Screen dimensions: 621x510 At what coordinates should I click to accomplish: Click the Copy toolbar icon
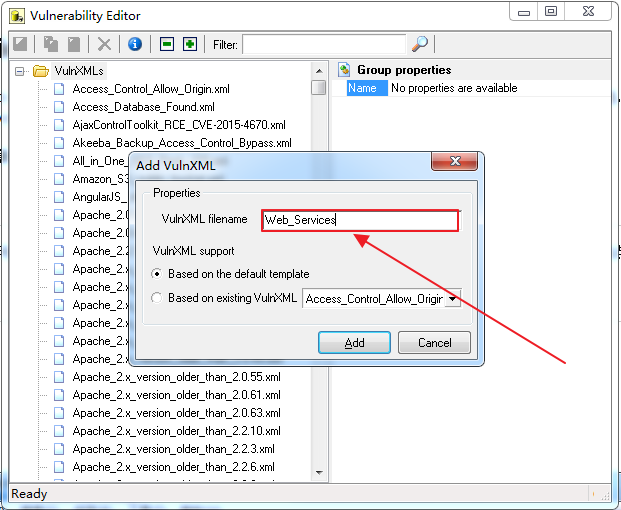(51, 44)
